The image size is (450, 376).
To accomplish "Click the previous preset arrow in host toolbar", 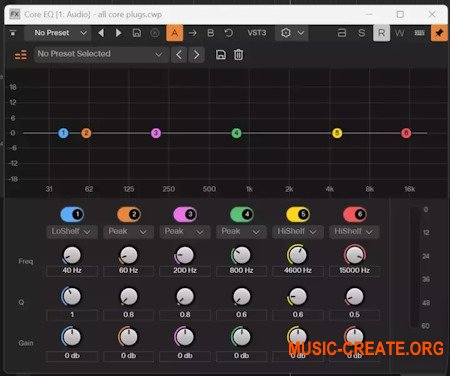I will pyautogui.click(x=101, y=33).
